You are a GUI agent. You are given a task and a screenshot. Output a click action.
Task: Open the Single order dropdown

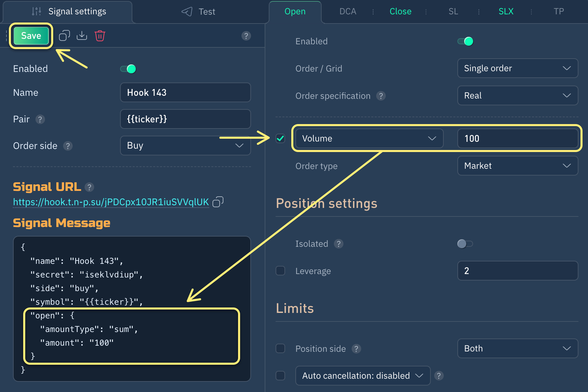pyautogui.click(x=517, y=68)
